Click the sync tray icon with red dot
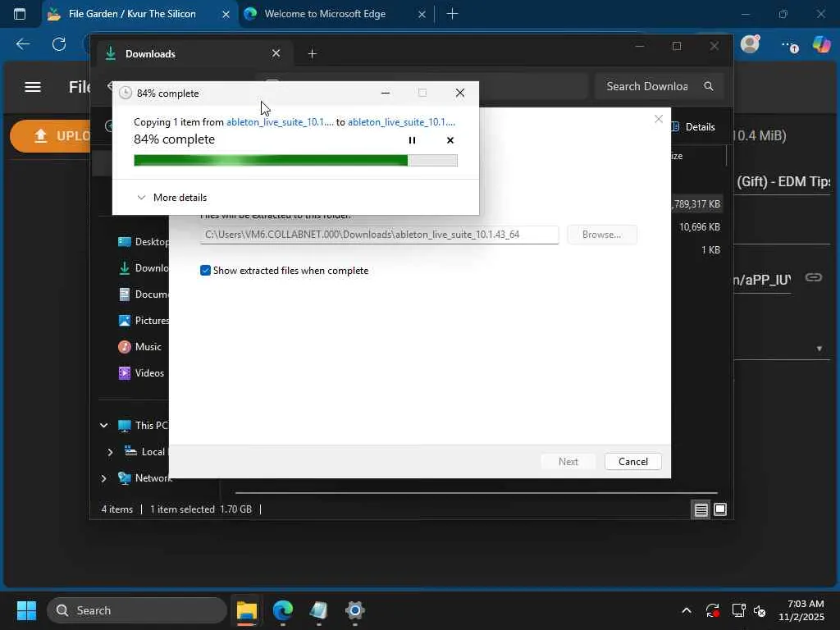840x630 pixels. click(x=713, y=610)
